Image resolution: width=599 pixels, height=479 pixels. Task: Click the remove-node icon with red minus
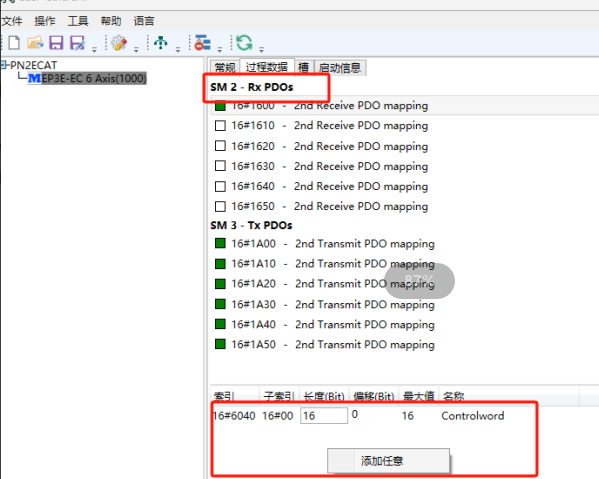click(x=202, y=42)
